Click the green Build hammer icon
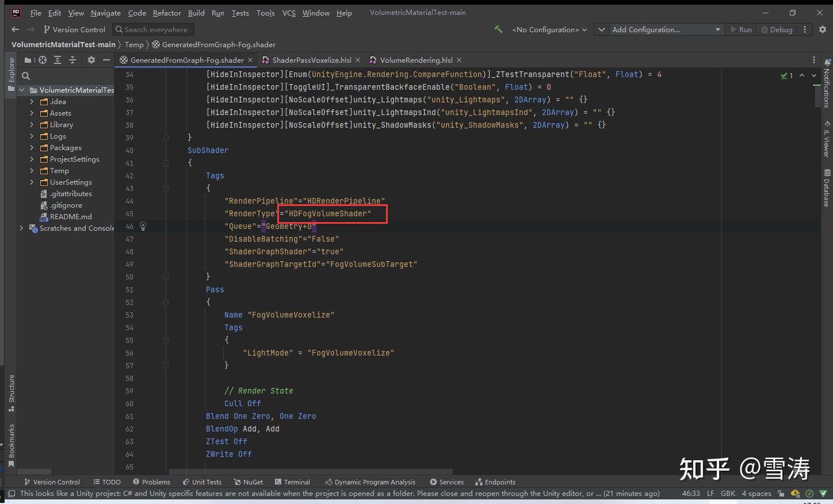 click(498, 29)
